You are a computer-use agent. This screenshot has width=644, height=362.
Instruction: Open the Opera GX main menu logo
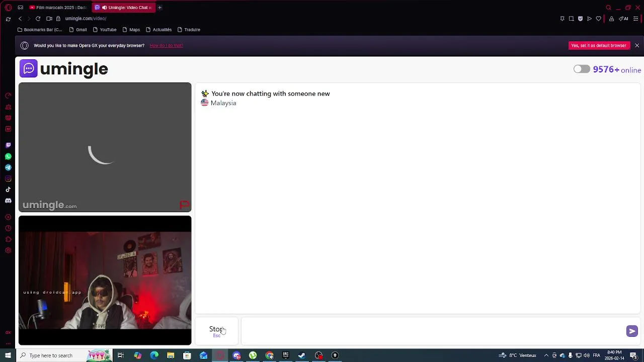(8, 8)
